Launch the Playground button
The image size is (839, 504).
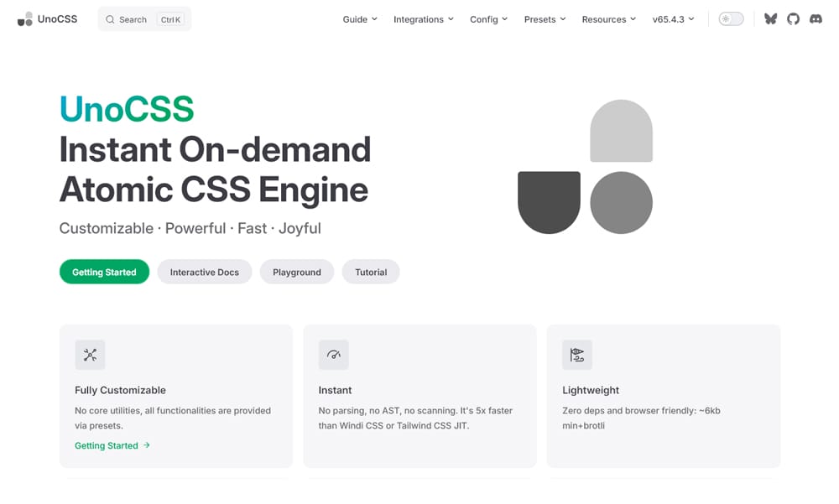[297, 272]
